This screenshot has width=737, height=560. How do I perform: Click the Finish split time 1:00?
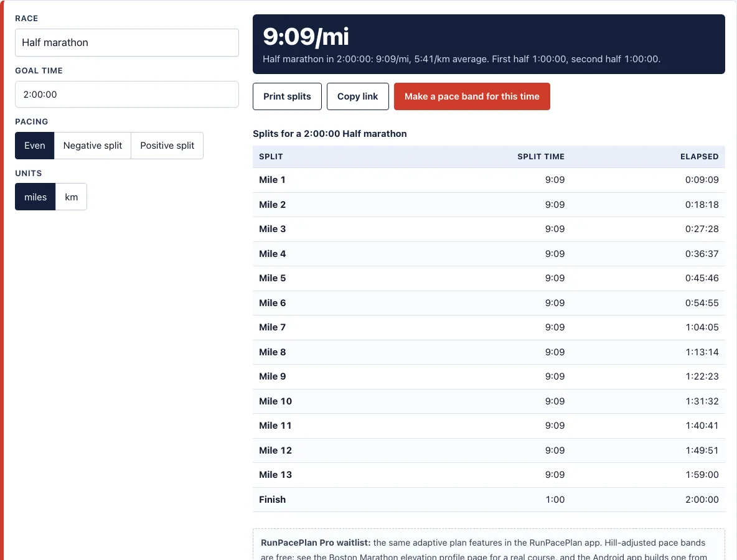tap(555, 500)
